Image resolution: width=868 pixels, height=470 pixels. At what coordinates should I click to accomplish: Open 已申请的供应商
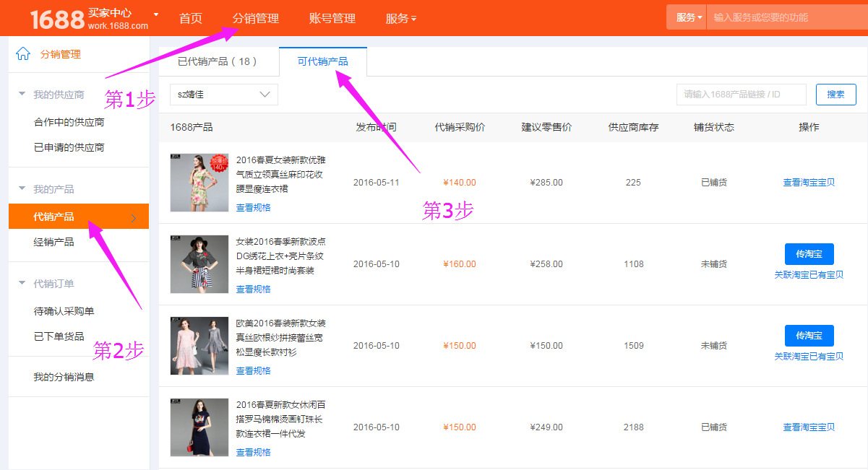pos(69,147)
